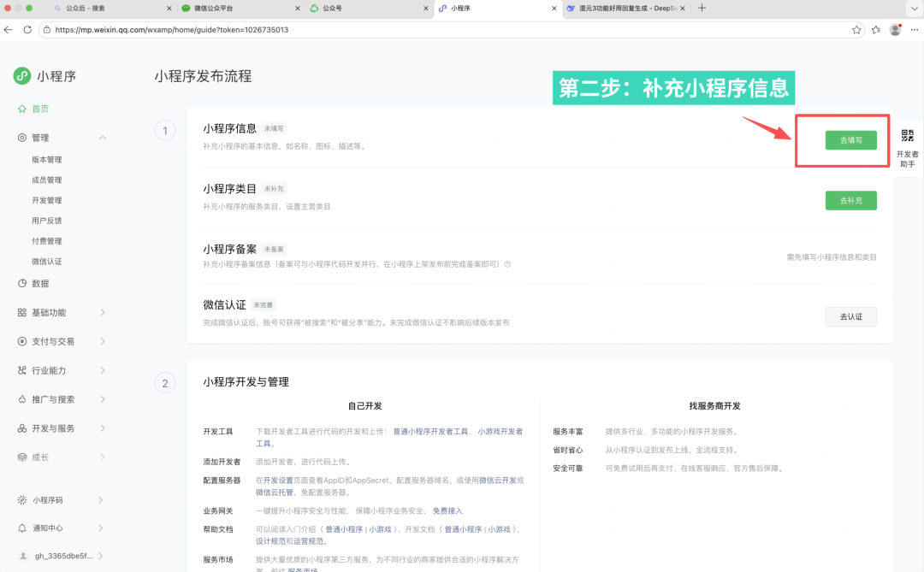The image size is (924, 572).
Task: Click the 行业能力 icon
Action: (x=21, y=370)
